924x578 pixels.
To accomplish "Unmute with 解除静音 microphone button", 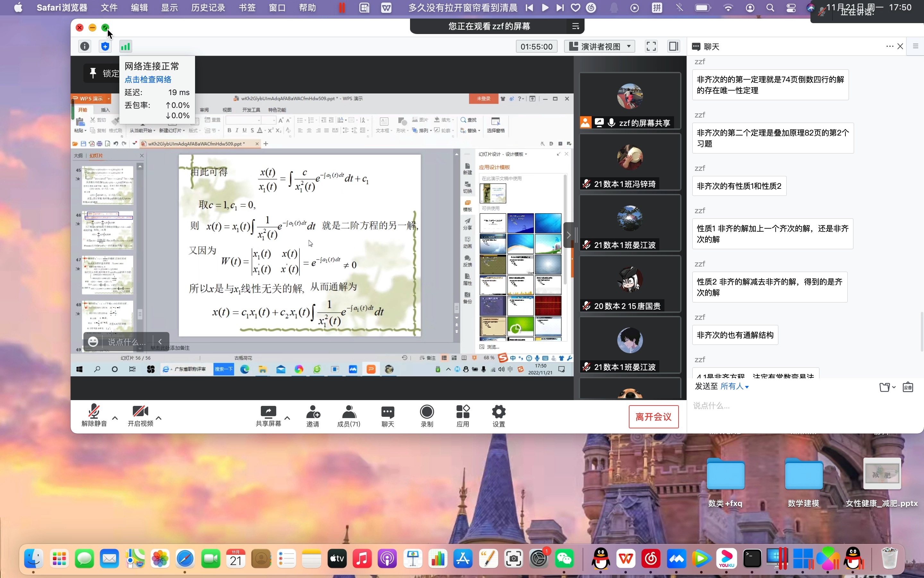I will (94, 416).
